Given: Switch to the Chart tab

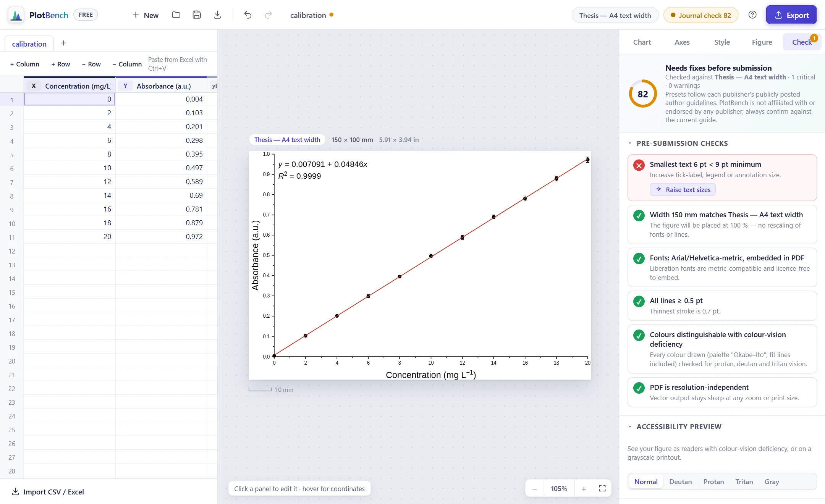Looking at the screenshot, I should pyautogui.click(x=642, y=42).
